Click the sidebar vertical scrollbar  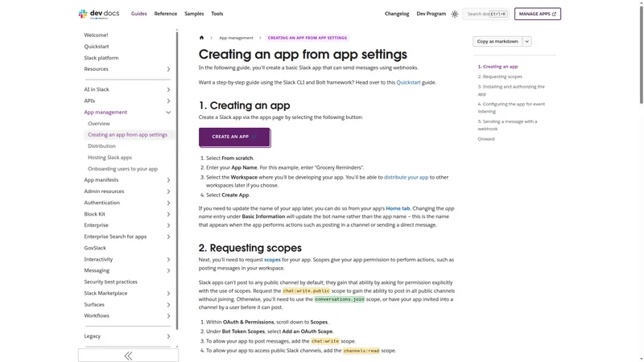coord(177,180)
